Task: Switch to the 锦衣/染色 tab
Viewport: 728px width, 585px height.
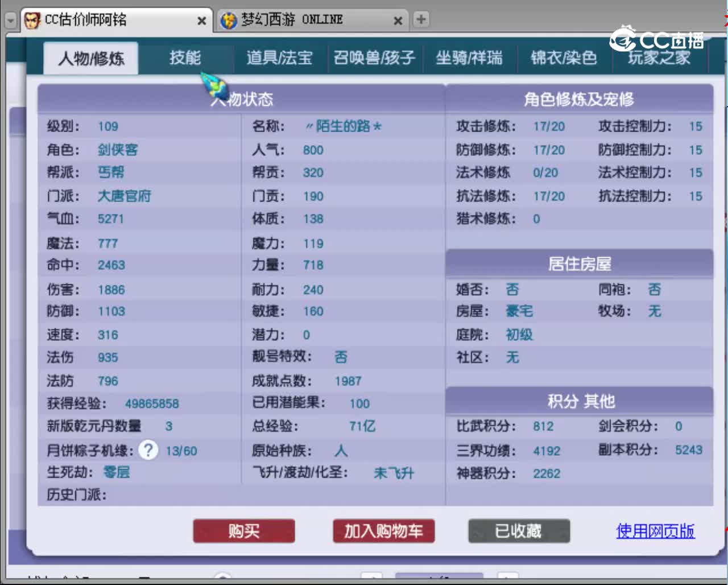Action: (x=564, y=58)
